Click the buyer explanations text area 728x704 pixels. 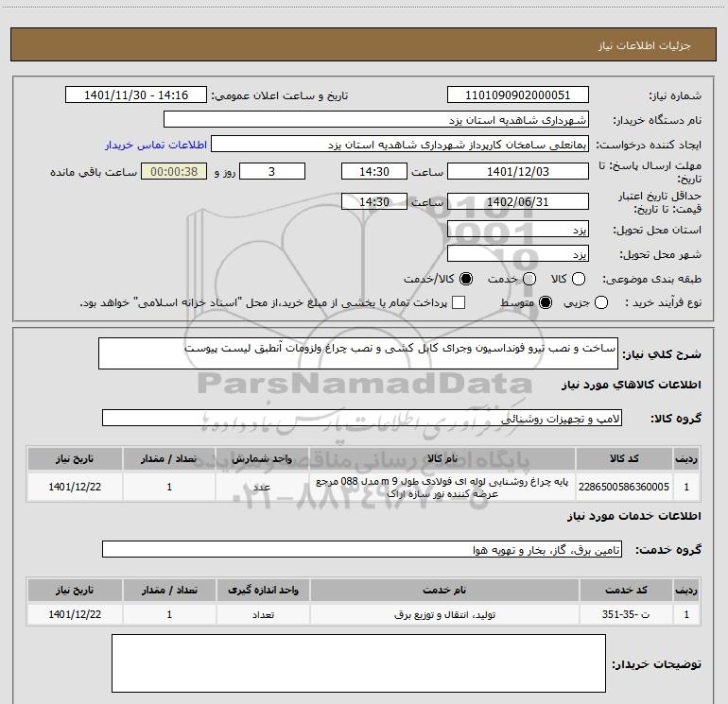point(358,663)
